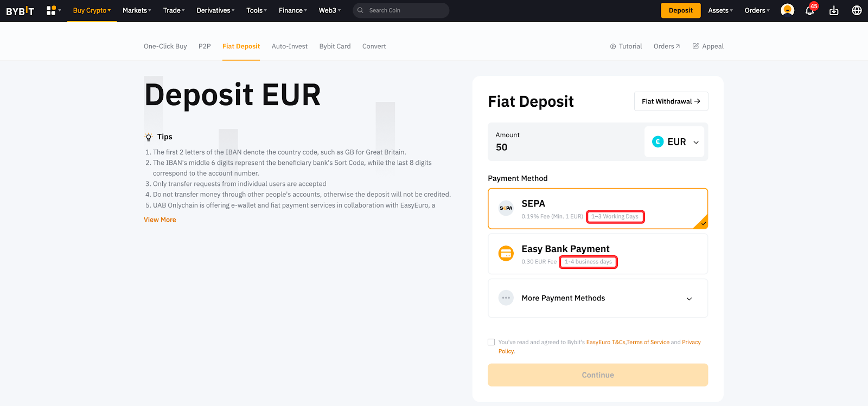Tick the terms agreement checkbox
The width and height of the screenshot is (868, 406).
[x=492, y=342]
